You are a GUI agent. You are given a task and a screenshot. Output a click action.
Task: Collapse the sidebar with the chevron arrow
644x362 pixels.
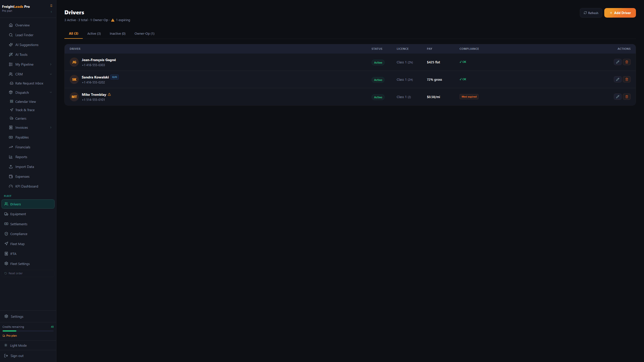pos(51,12)
